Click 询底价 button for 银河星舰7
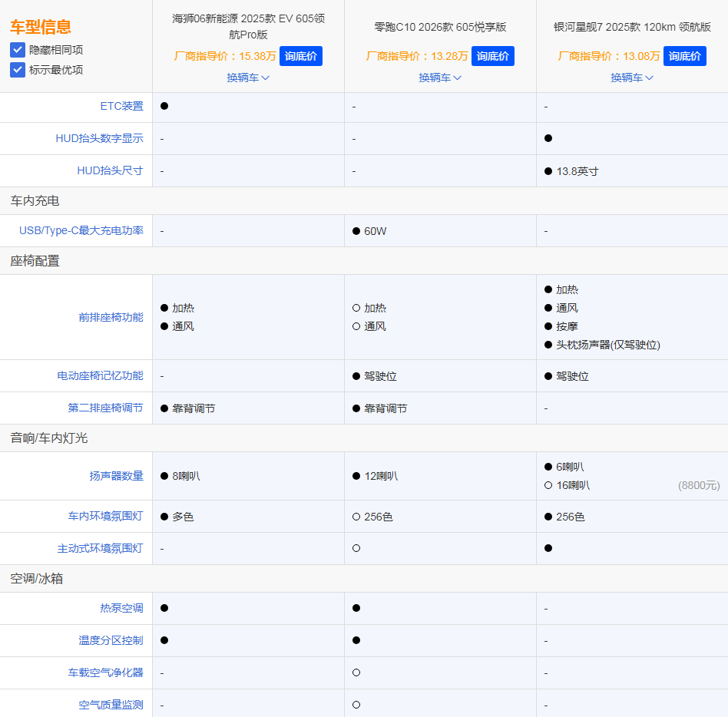This screenshot has width=728, height=717. click(x=684, y=56)
